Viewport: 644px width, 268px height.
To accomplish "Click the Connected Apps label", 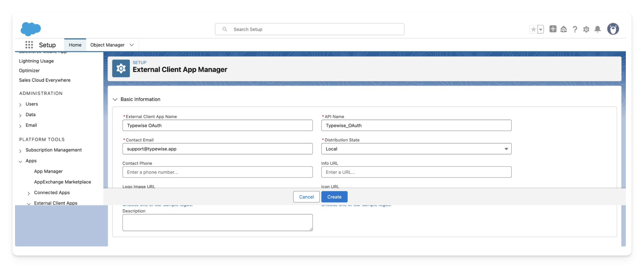I will (x=52, y=193).
